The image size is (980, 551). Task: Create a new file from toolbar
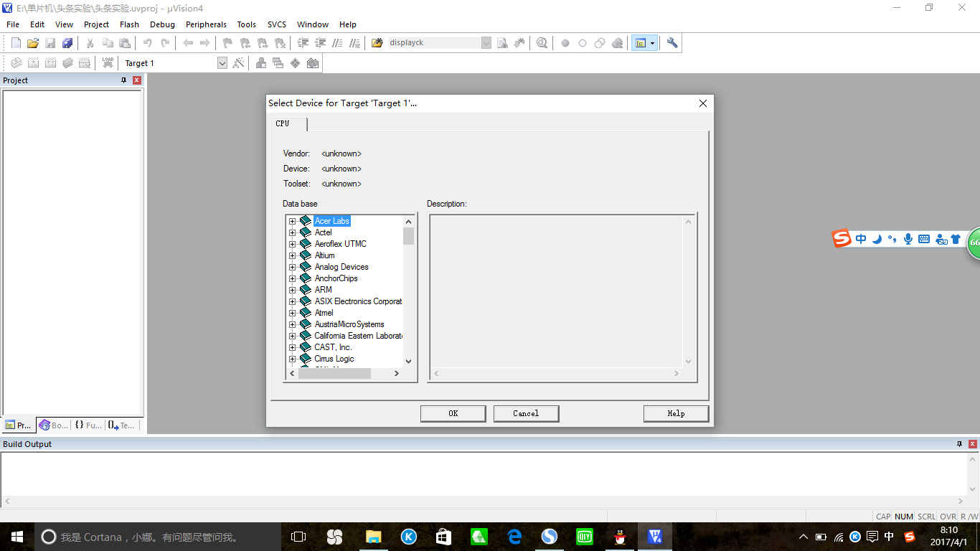16,43
